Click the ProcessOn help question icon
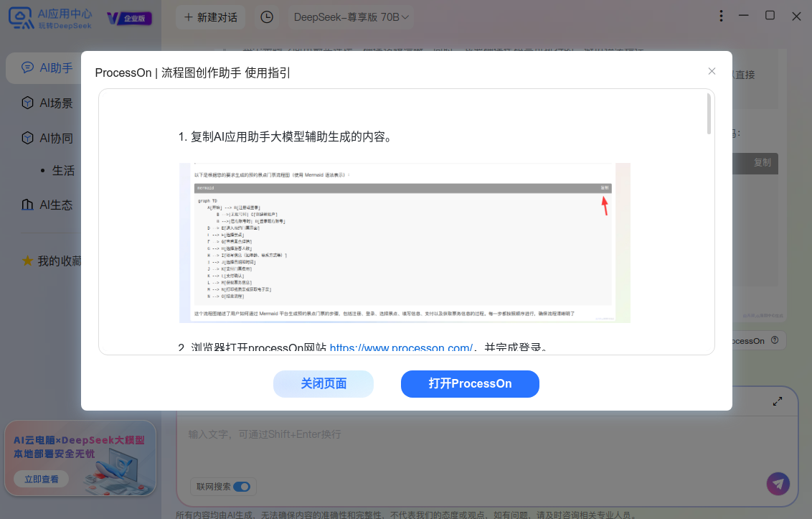The image size is (812, 519). tap(775, 340)
